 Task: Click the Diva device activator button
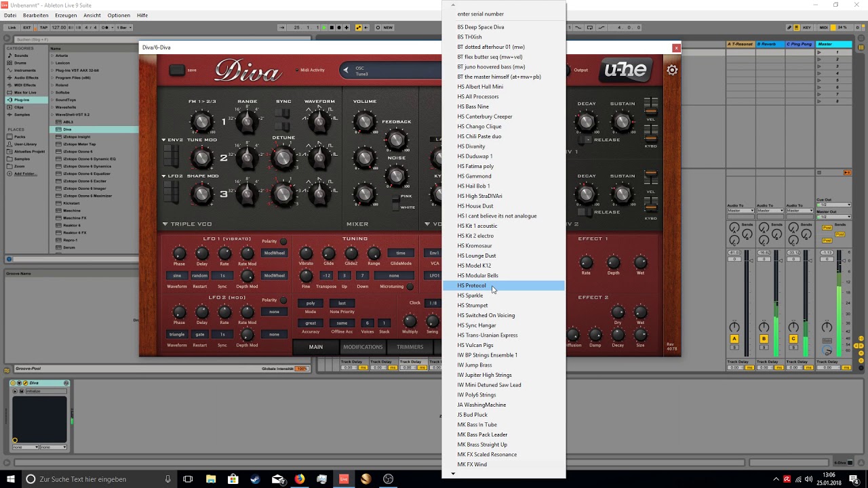click(x=13, y=382)
